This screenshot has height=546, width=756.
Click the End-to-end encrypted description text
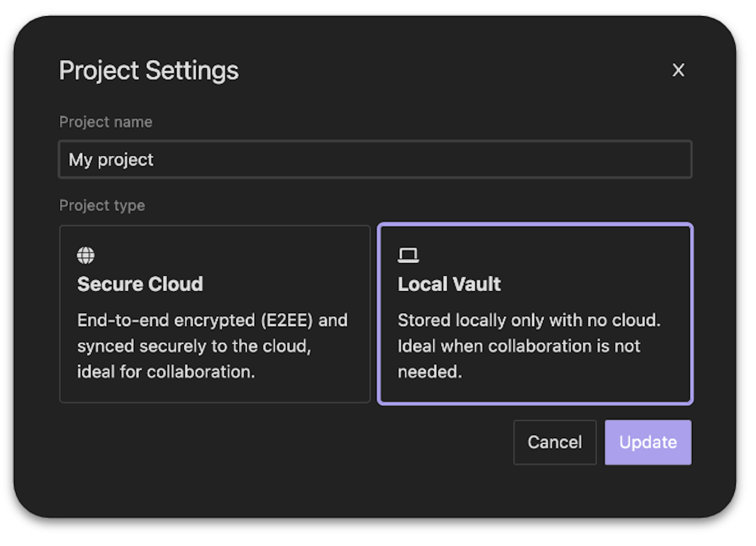pos(212,320)
